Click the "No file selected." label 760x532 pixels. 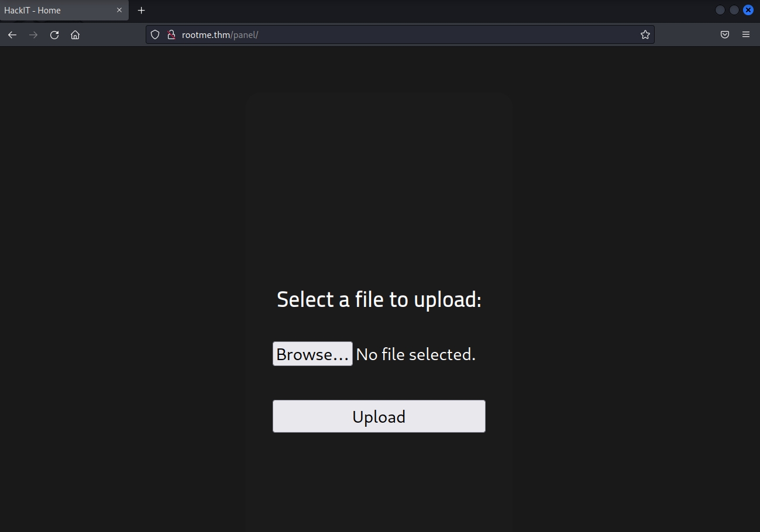pyautogui.click(x=416, y=354)
